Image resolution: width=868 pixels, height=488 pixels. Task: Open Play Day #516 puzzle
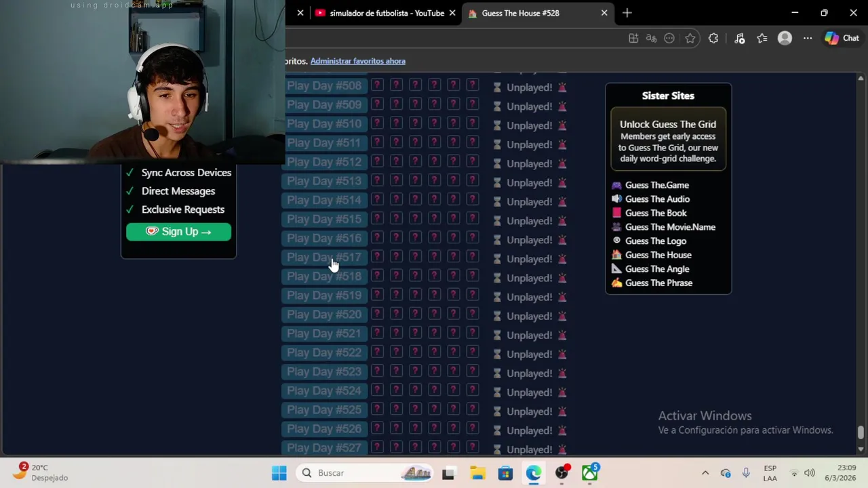(x=325, y=238)
